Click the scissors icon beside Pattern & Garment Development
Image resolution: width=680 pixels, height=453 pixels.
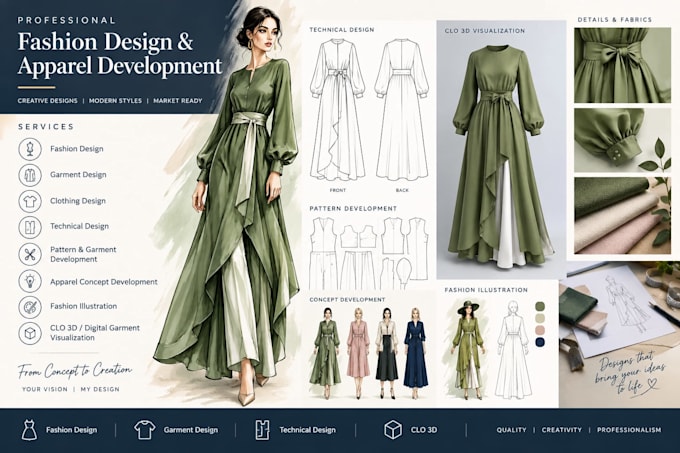pos(30,254)
